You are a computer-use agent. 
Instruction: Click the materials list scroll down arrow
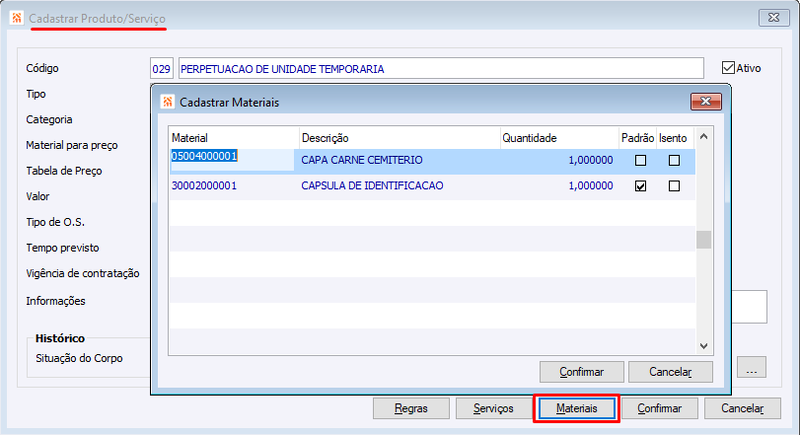click(704, 346)
